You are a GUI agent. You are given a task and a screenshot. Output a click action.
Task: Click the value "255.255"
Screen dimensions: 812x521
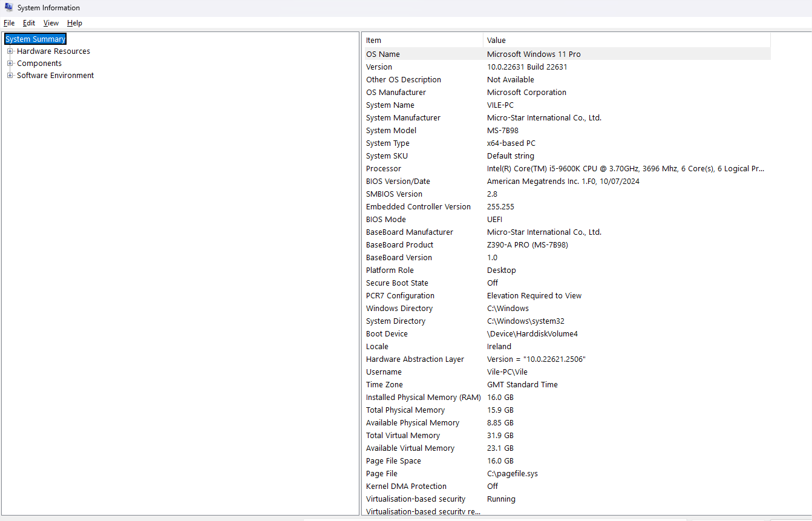(x=500, y=207)
